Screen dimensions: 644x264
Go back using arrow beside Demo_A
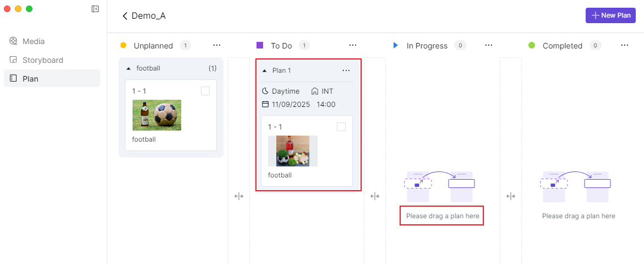click(125, 16)
